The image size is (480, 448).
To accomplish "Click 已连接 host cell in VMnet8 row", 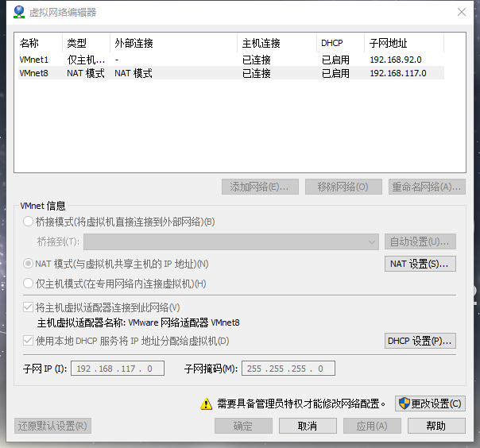I will (x=257, y=73).
